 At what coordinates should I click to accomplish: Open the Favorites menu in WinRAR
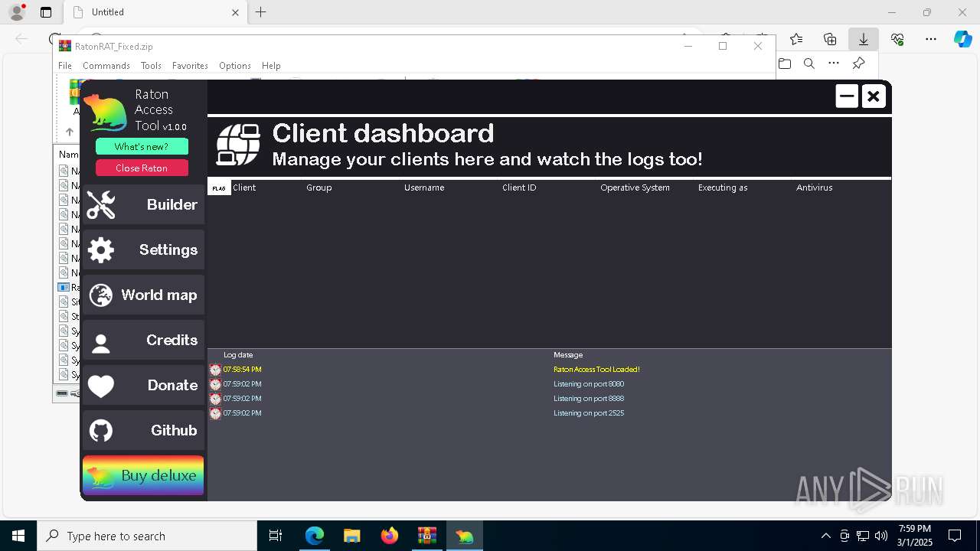190,66
